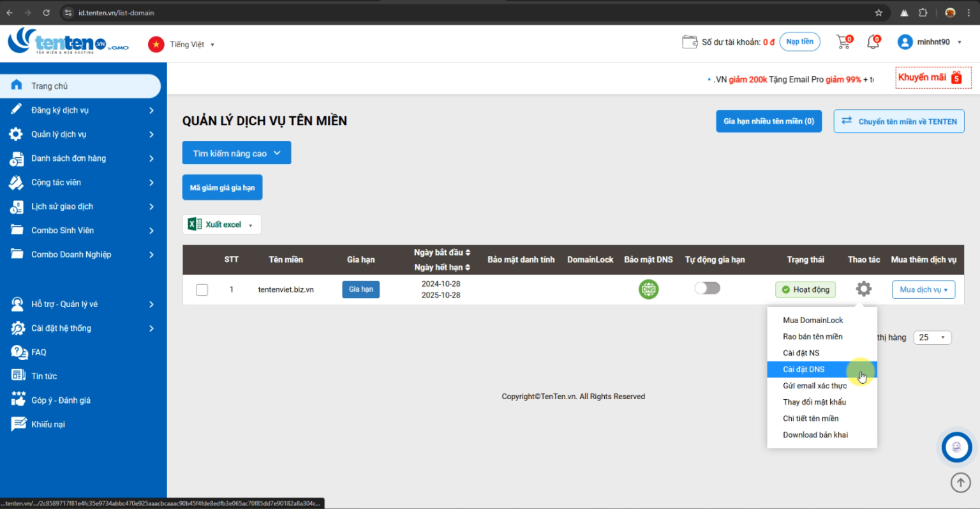The width and height of the screenshot is (980, 509).
Task: Open the rows-per-page 25 dropdown
Action: click(x=932, y=337)
